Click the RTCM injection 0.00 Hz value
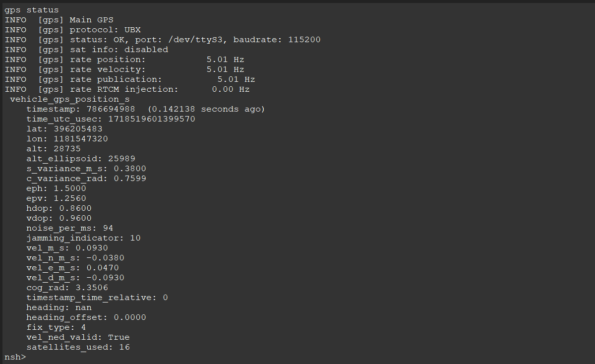Viewport: 595px width, 364px height. (231, 89)
